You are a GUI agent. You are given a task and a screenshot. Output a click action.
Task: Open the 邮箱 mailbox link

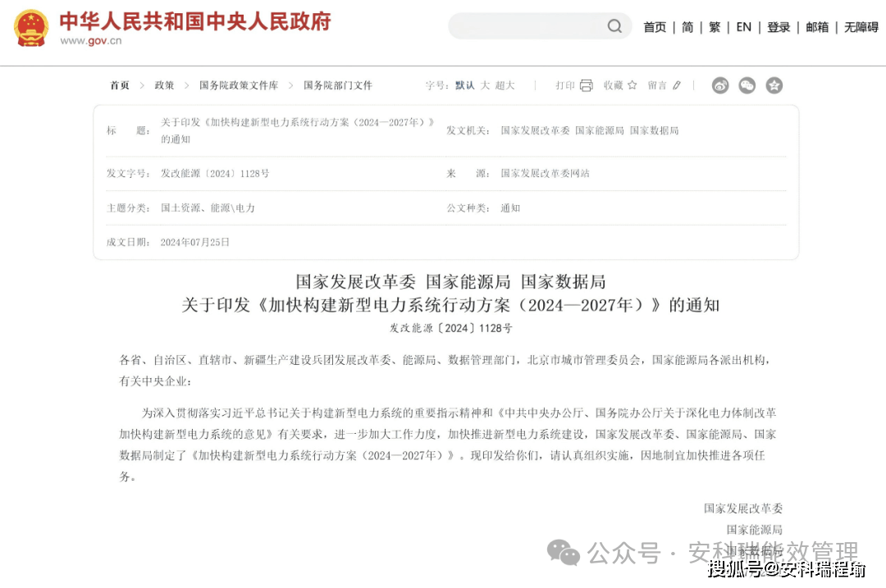pyautogui.click(x=817, y=27)
